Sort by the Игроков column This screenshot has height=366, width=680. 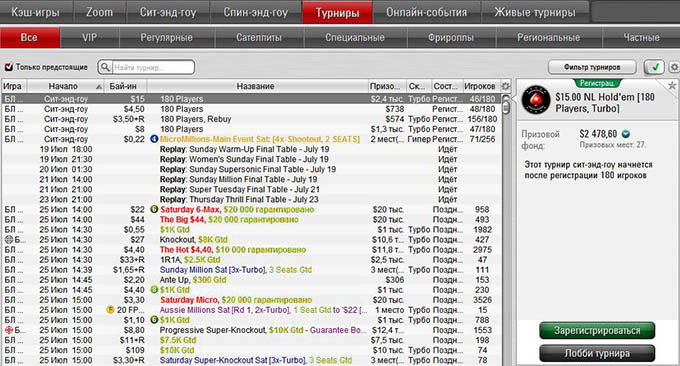[481, 86]
